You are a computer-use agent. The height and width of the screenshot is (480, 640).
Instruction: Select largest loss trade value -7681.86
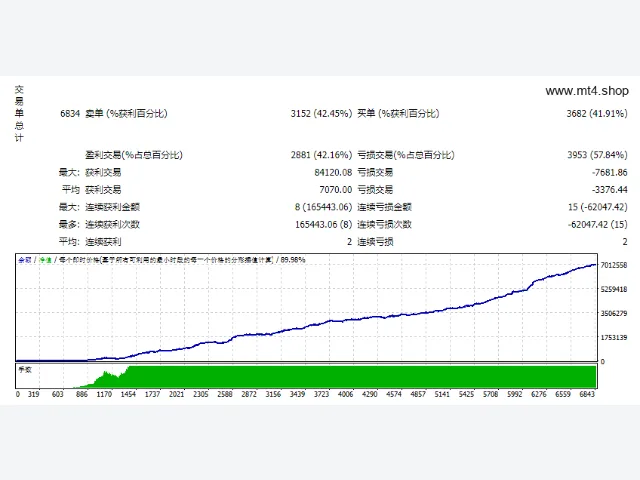(x=609, y=173)
